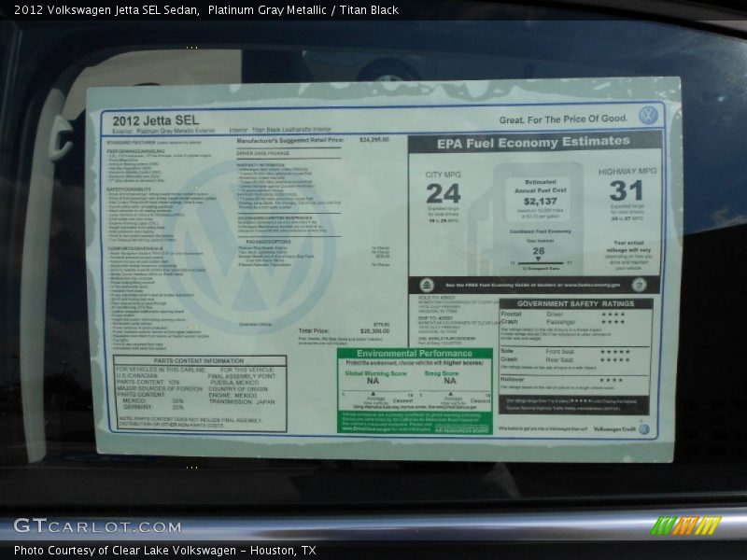747x560 pixels.
Task: Click the $2,137 annual fuel cost
Action: (541, 202)
